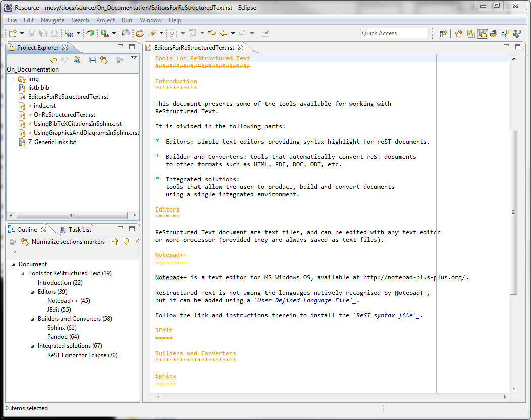Go to Previous Annotation via toolbar icon

click(192, 33)
